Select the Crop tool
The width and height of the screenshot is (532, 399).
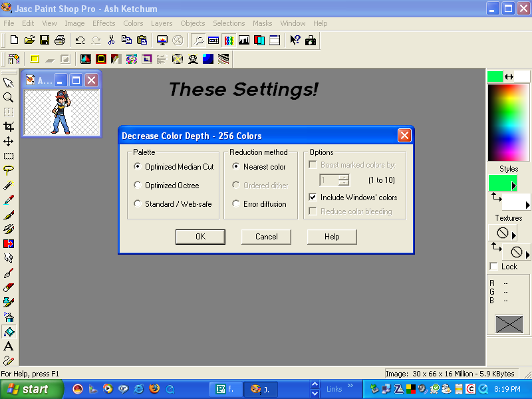click(9, 126)
